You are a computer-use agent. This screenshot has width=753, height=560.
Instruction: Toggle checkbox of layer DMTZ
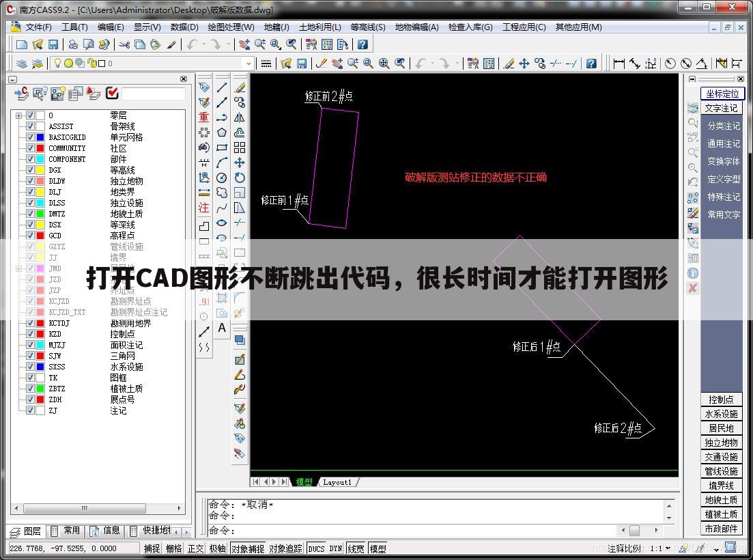(x=30, y=214)
